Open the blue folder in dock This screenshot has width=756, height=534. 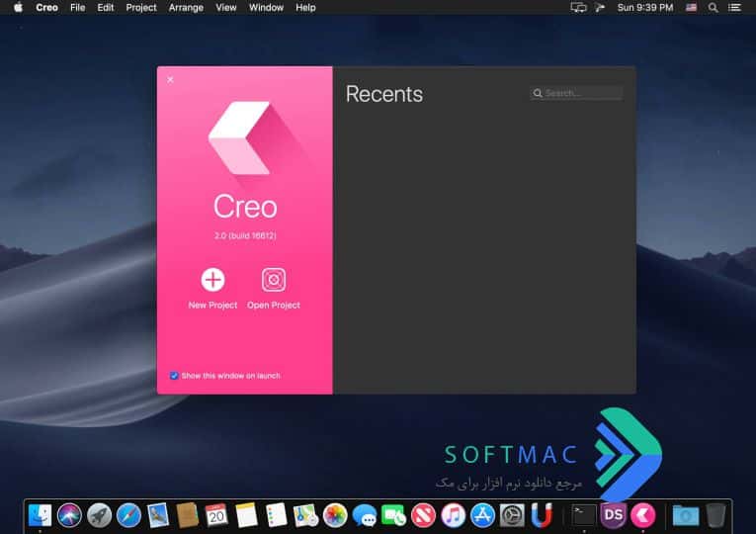click(686, 515)
